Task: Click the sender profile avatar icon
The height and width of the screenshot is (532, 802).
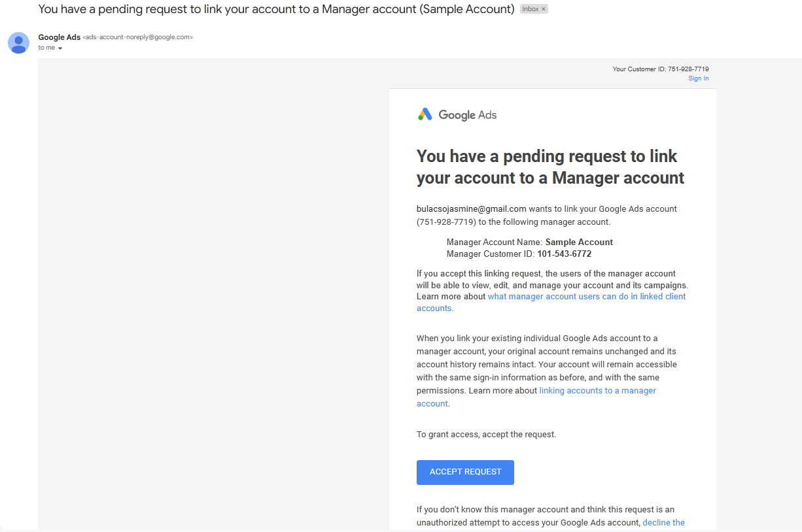Action: [x=18, y=42]
